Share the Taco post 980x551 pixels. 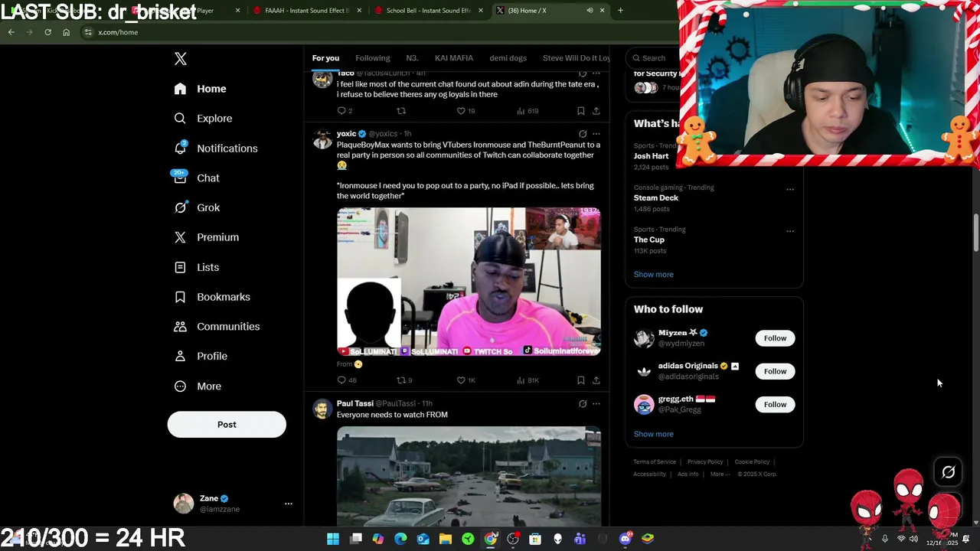tap(596, 111)
